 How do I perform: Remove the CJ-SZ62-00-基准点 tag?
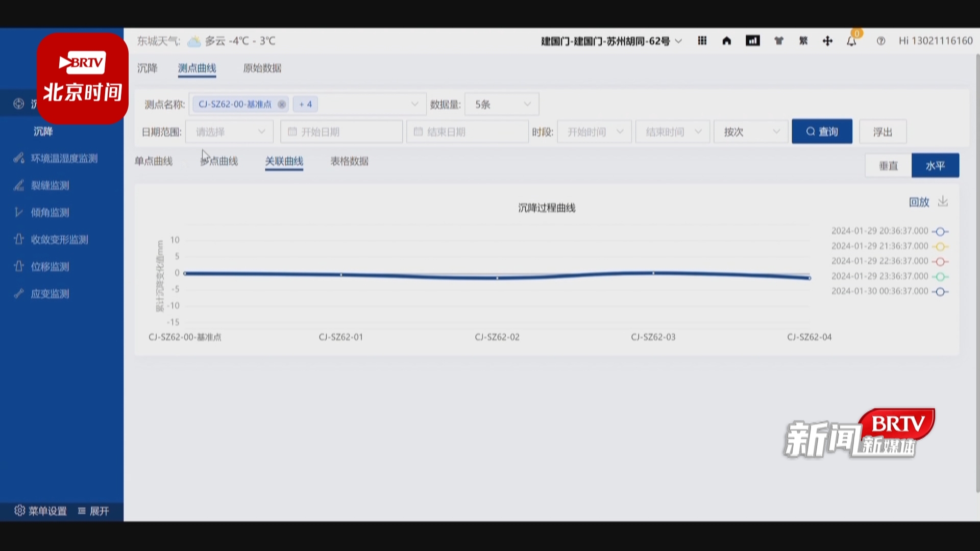282,104
